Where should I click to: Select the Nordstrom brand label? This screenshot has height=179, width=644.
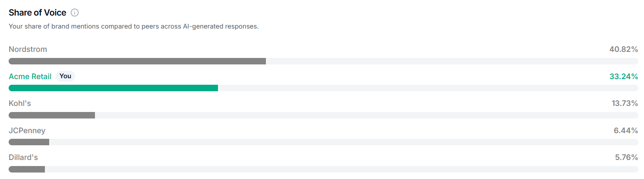(28, 49)
